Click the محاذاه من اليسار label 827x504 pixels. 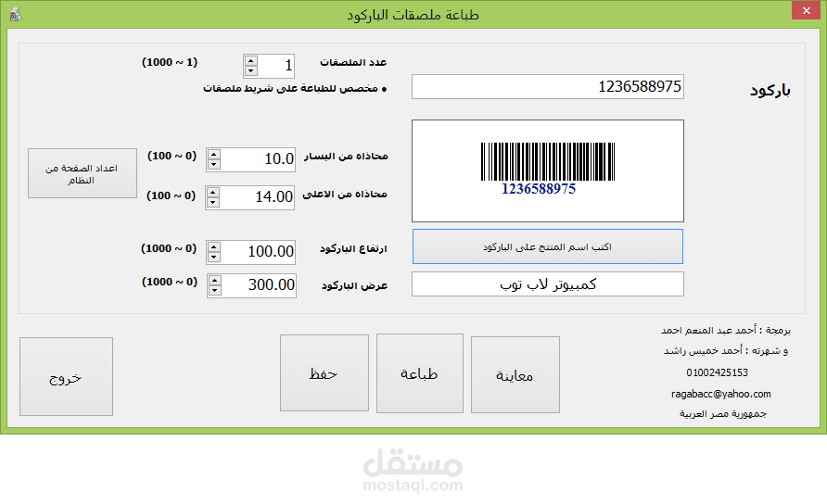(346, 156)
